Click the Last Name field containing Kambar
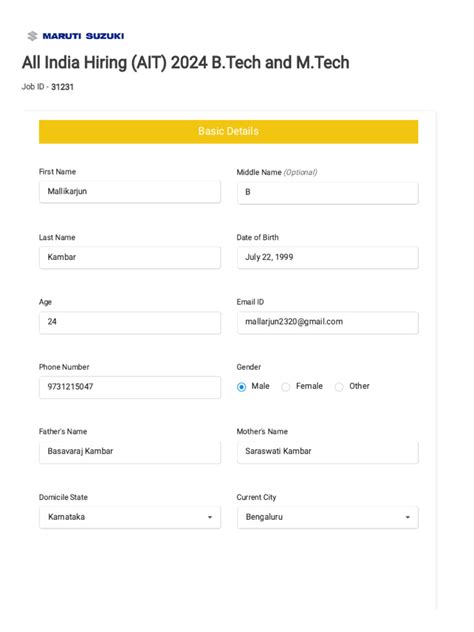 coord(130,258)
